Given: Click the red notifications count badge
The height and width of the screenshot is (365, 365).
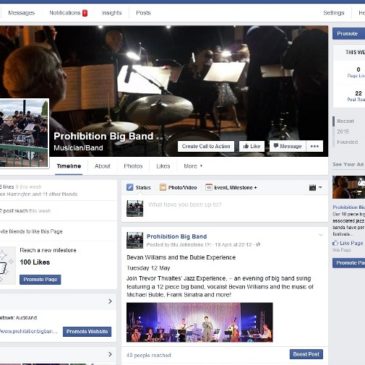Looking at the screenshot, I should (x=85, y=13).
